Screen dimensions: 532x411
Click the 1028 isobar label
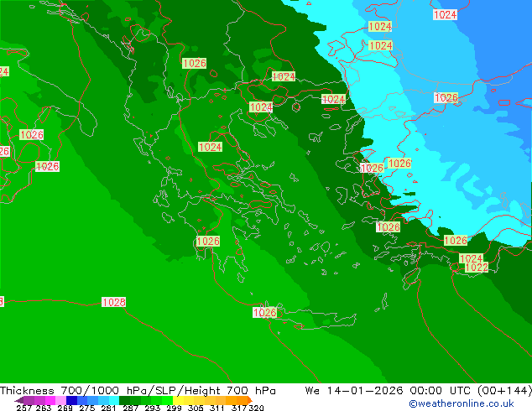113,302
